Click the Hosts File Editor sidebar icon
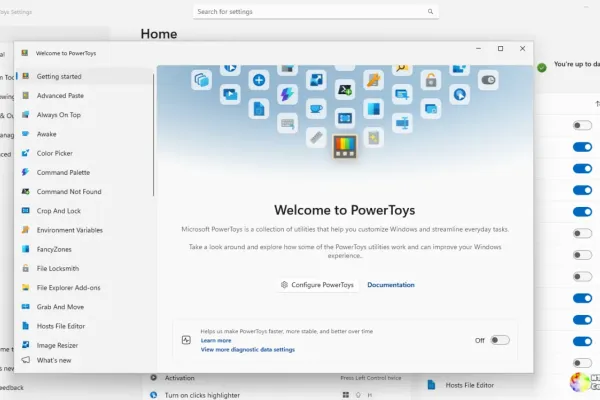Viewport: 600px width, 400px height. pyautogui.click(x=26, y=326)
